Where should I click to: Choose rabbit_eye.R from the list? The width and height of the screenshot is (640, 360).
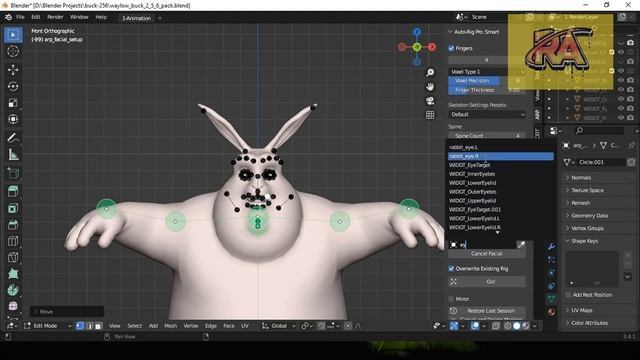coord(500,156)
